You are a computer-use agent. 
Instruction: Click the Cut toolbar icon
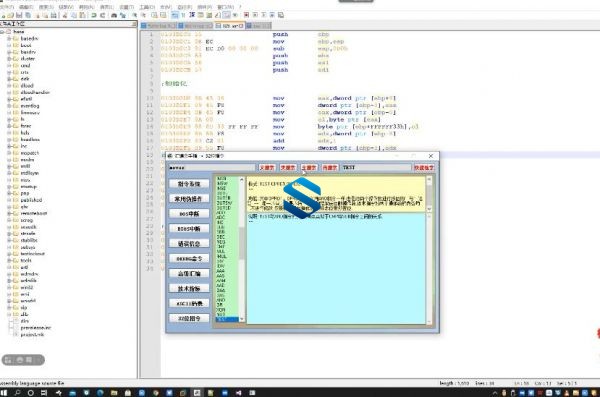tap(65, 15)
